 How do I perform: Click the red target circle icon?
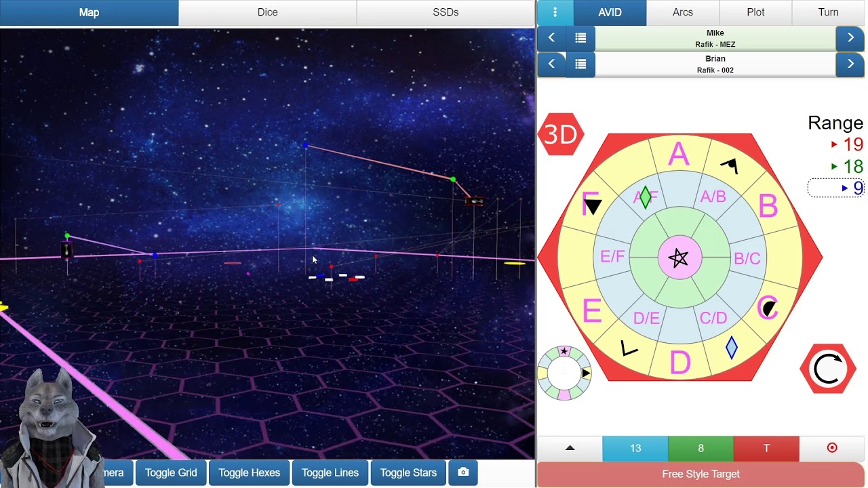tap(832, 448)
